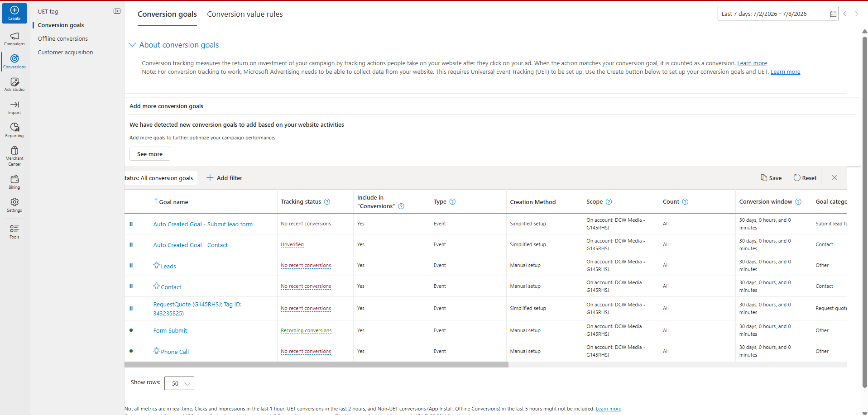The image size is (868, 415).
Task: Collapse the About conversion goals section
Action: (132, 45)
